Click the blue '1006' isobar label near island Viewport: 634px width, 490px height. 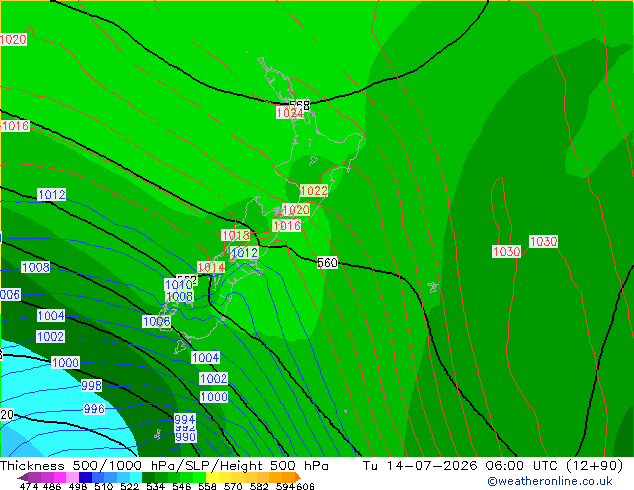tap(157, 321)
